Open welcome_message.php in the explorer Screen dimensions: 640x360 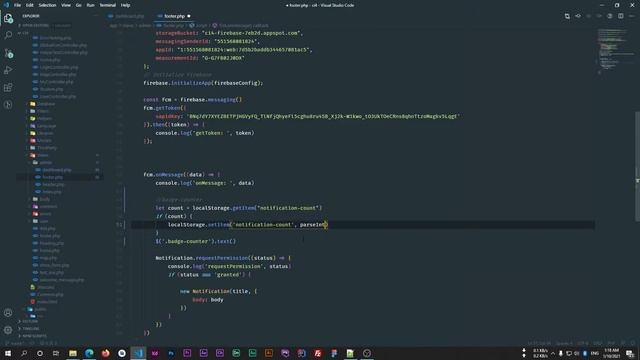pos(62,280)
